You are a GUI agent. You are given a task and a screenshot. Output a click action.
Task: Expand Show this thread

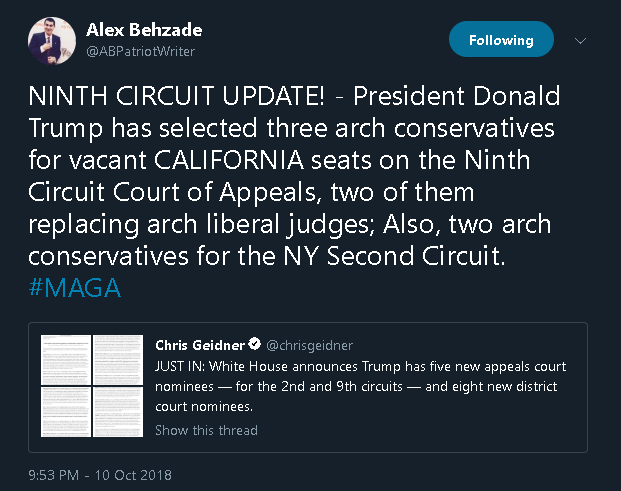206,430
